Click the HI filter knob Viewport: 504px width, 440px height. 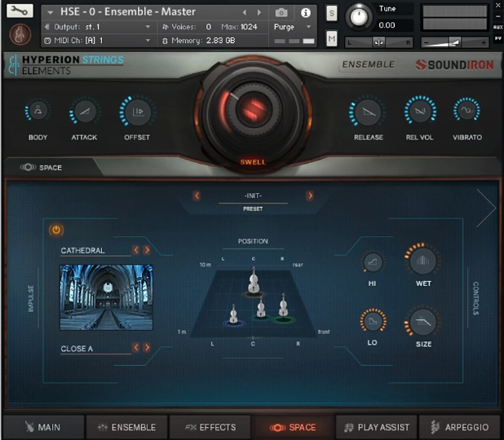[x=373, y=262]
